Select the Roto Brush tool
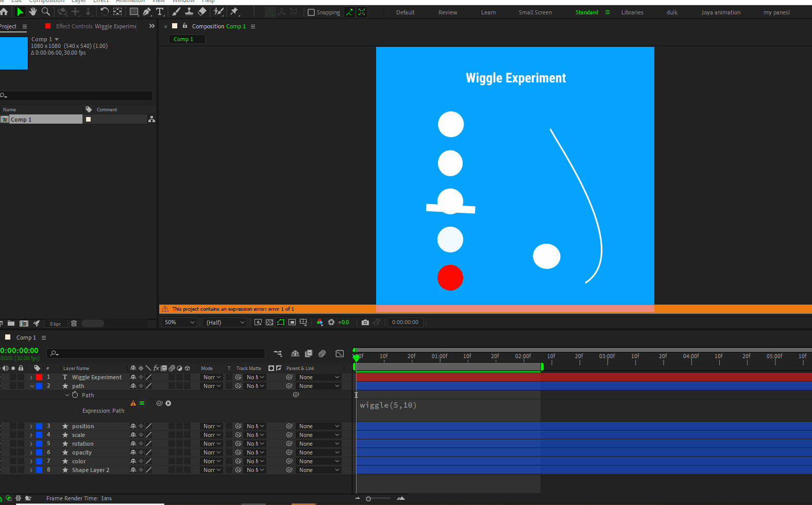812x505 pixels. click(219, 12)
